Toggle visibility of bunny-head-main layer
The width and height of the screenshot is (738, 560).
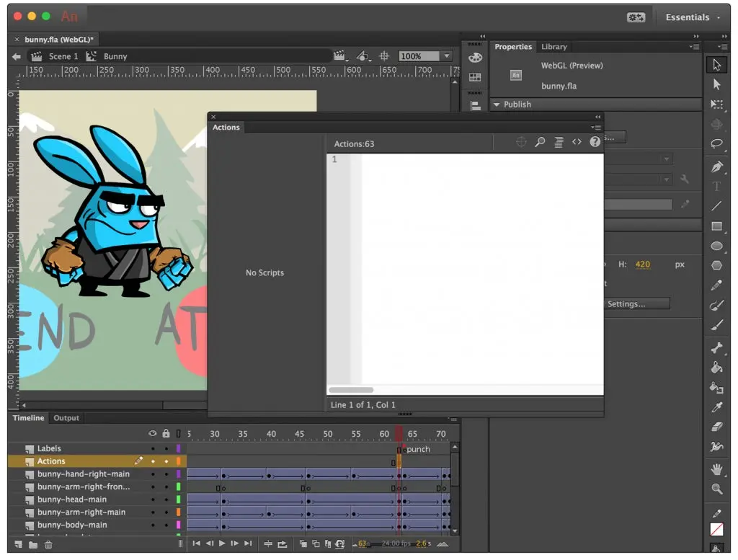click(x=153, y=499)
